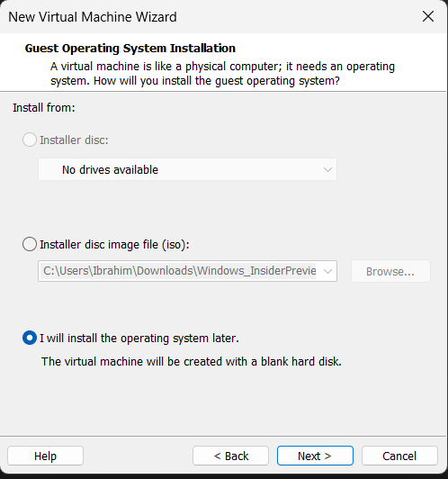The height and width of the screenshot is (479, 448).
Task: Select I will install the operating system later
Action: pos(30,338)
